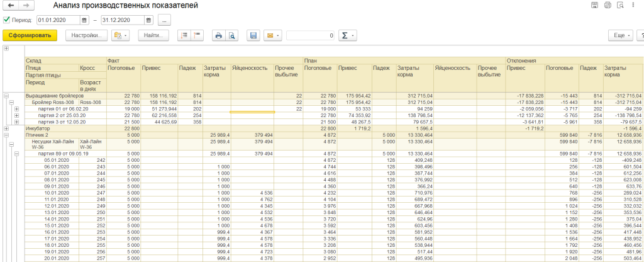Click the back navigation arrow
The width and height of the screenshot is (644, 262).
11,6
